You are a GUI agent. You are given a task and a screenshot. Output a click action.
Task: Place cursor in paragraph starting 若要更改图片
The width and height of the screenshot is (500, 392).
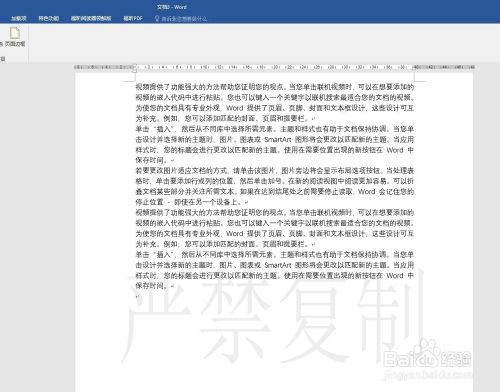[275, 186]
